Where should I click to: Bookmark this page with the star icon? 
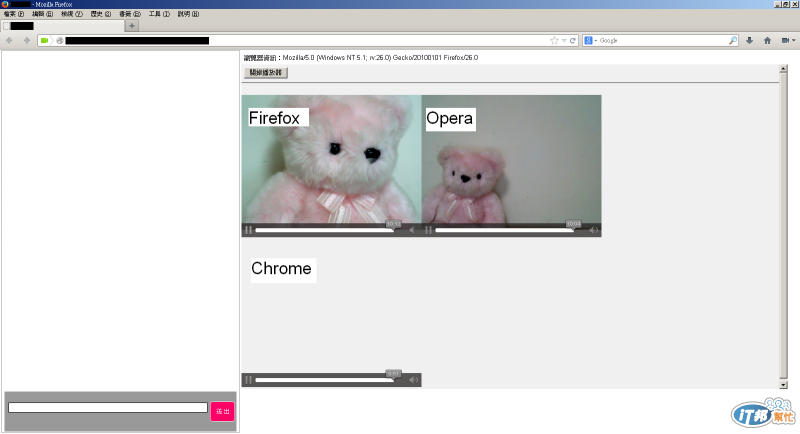554,40
